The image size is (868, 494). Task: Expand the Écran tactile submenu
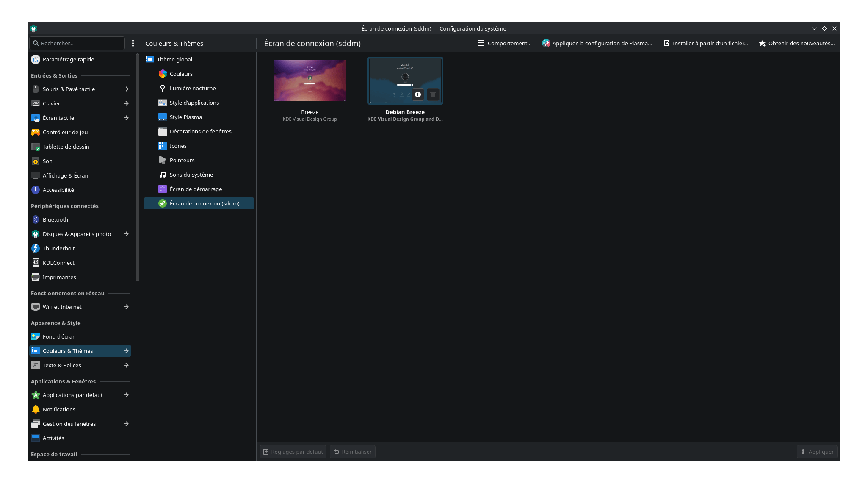click(x=126, y=118)
